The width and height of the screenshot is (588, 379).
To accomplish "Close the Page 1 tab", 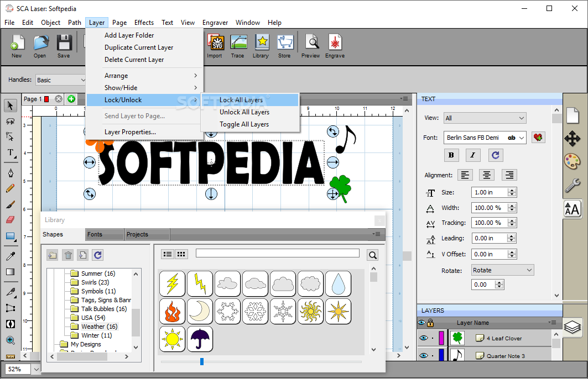I will pyautogui.click(x=59, y=99).
